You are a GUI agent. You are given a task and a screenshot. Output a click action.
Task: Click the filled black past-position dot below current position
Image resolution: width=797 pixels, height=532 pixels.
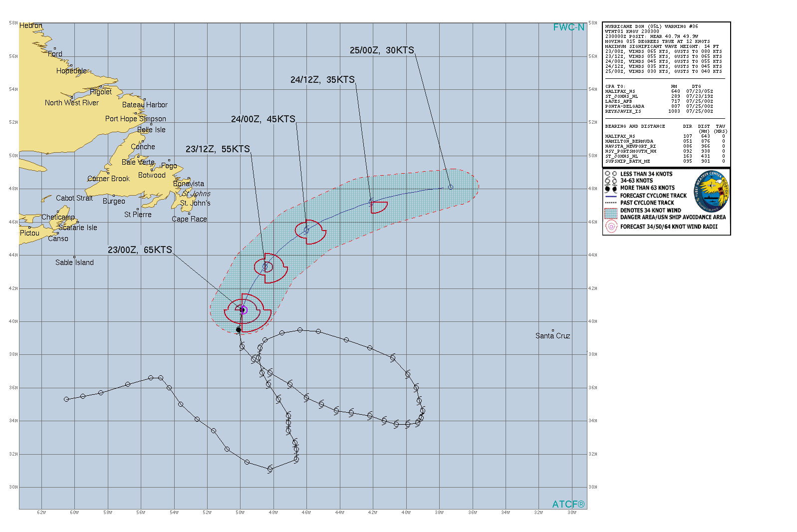point(239,330)
